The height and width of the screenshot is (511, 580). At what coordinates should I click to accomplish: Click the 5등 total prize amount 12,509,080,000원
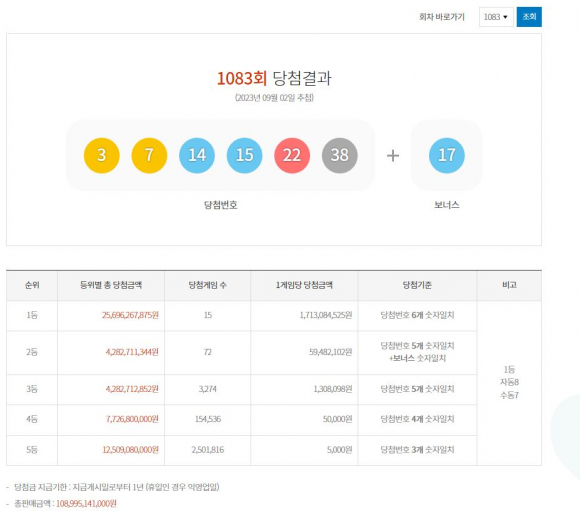pos(130,450)
